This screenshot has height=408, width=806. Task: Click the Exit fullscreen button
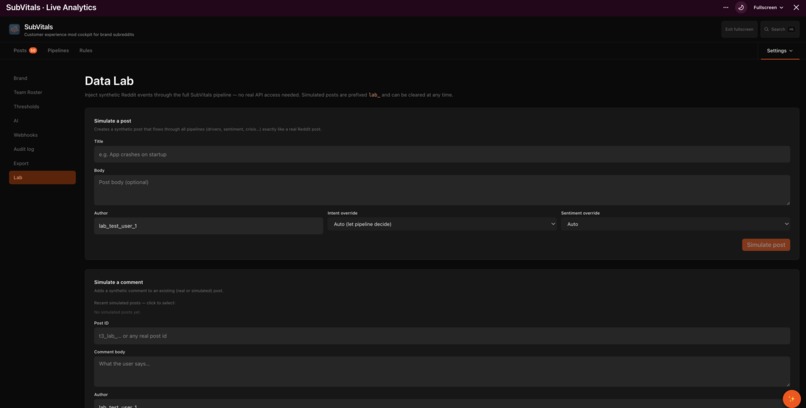point(739,29)
